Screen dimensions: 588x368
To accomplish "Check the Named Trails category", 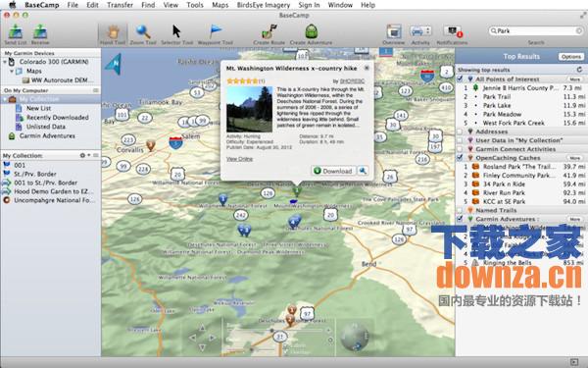I will [x=460, y=210].
